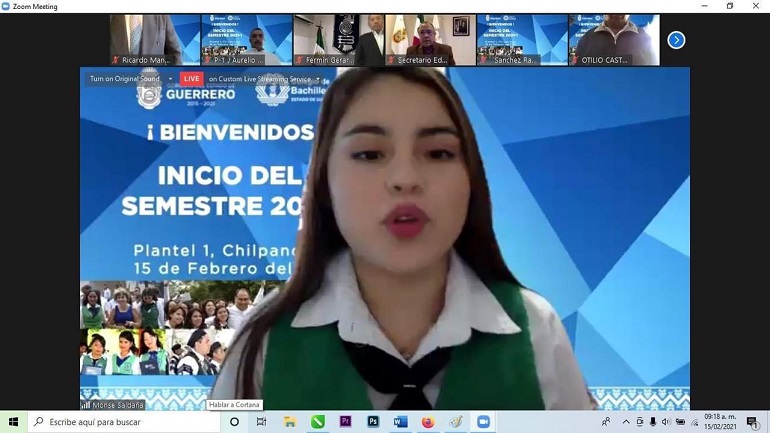Click the muted mic icon on Secretario Ed... tile
The width and height of the screenshot is (770, 433).
[391, 60]
